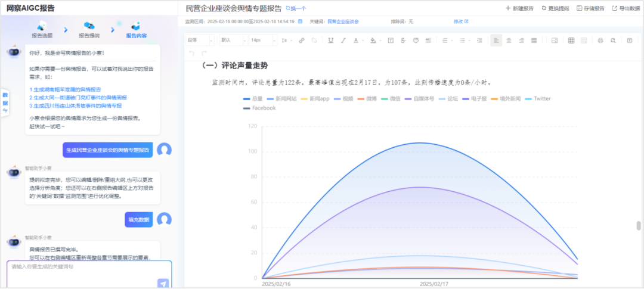
Task: Click the report editor vertical scrollbar thumb
Action: 638,226
